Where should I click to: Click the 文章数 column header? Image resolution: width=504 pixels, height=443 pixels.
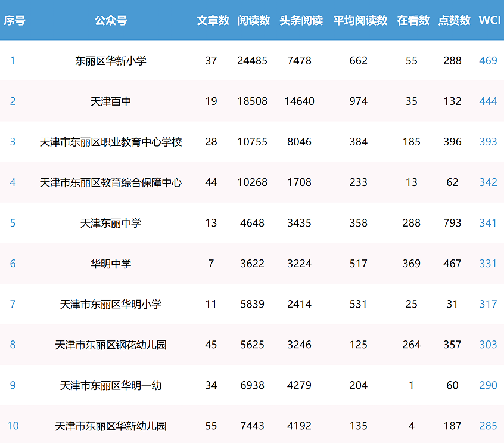point(213,20)
